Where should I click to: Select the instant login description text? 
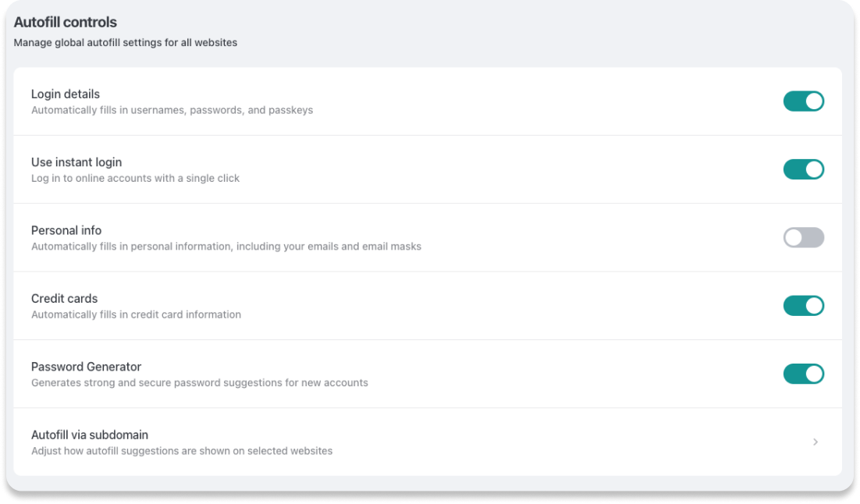pos(135,178)
